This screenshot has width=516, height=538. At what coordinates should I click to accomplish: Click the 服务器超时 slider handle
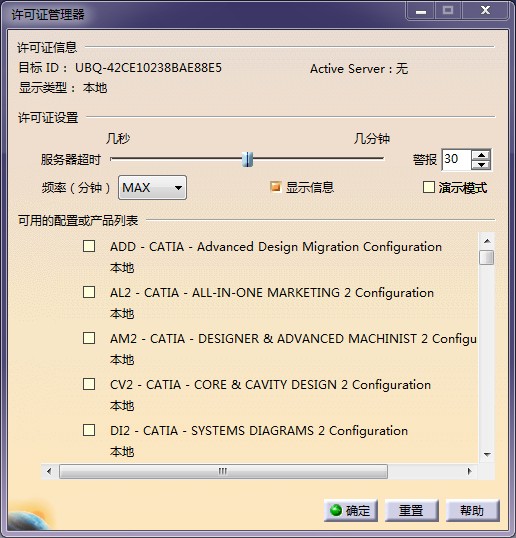click(x=247, y=160)
